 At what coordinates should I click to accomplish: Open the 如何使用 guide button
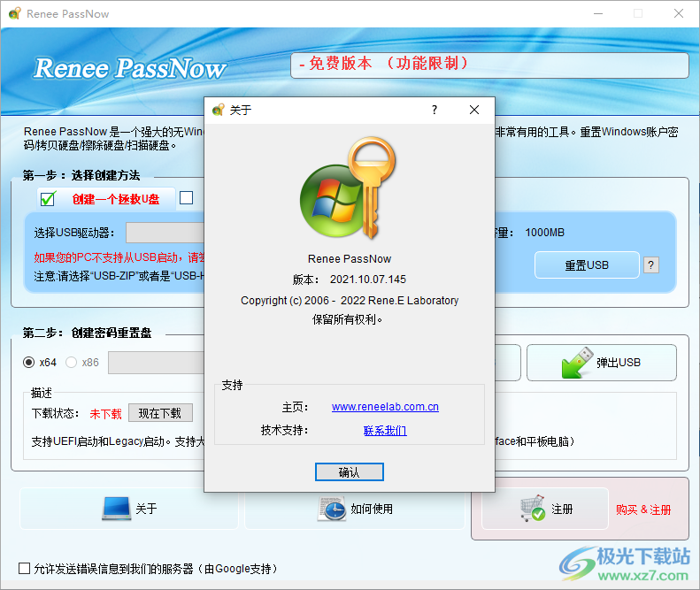pos(355,509)
